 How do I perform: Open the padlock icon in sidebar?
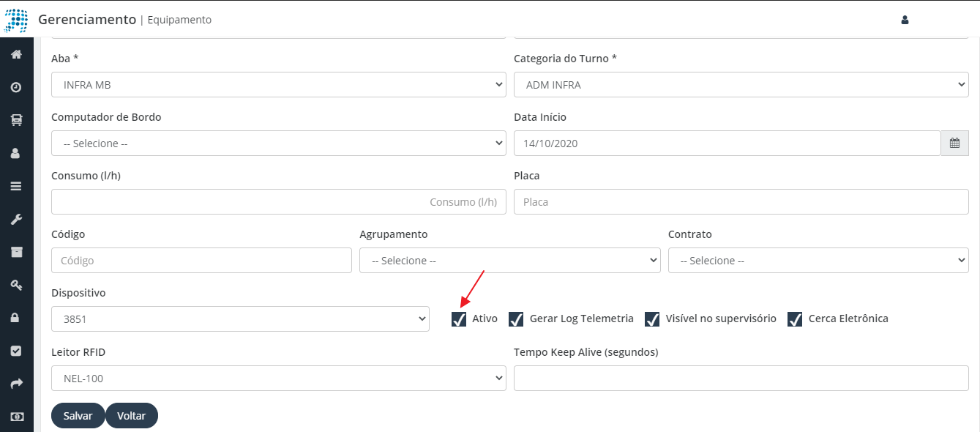click(16, 318)
